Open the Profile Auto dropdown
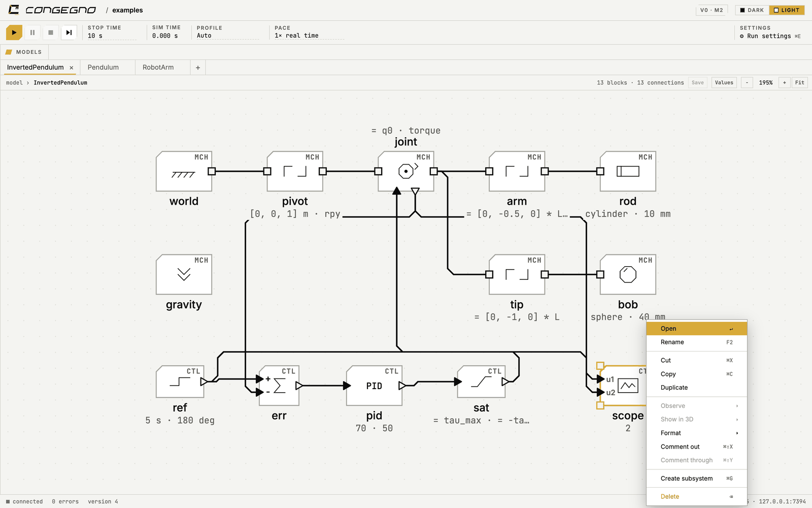 point(227,36)
